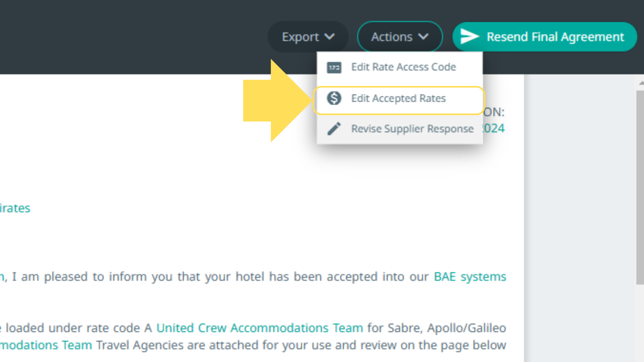Click the chevron arrow next to Actions
644x362 pixels.
coord(423,36)
